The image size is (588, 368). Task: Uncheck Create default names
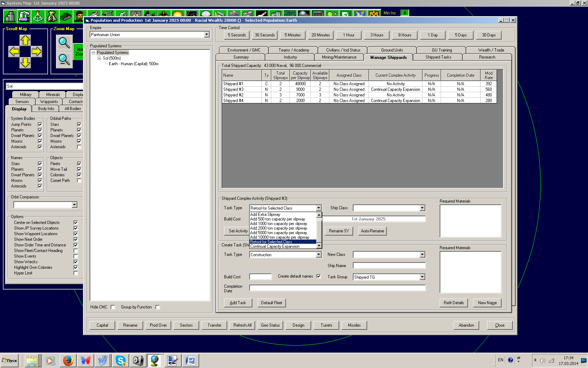(318, 276)
